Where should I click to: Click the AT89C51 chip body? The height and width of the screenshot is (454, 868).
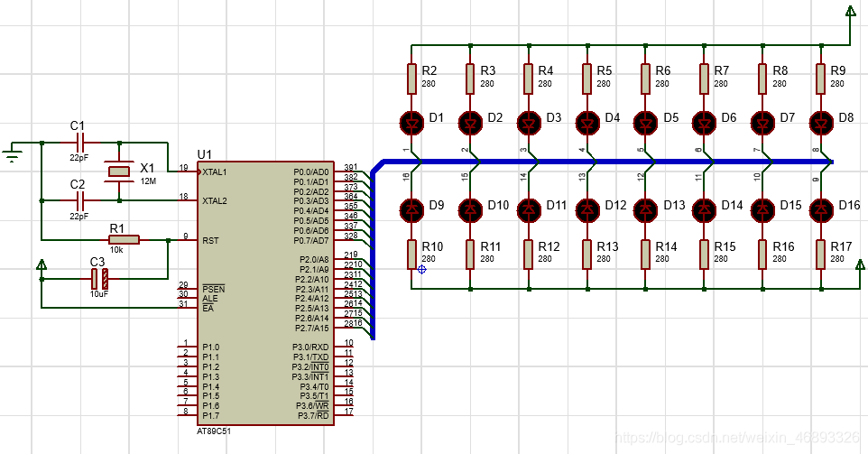(x=265, y=293)
